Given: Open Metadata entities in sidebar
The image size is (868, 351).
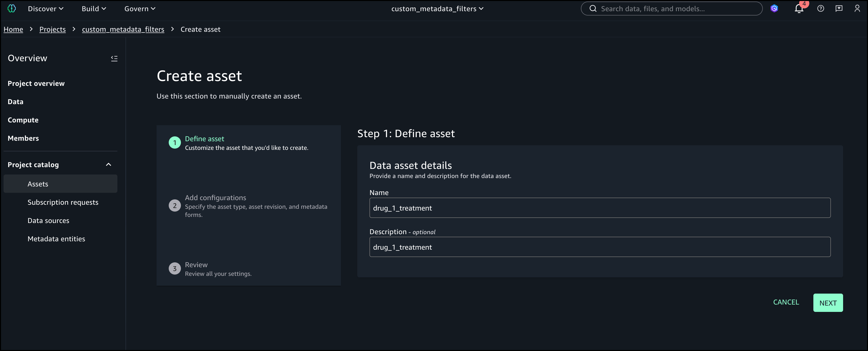Looking at the screenshot, I should 56,239.
